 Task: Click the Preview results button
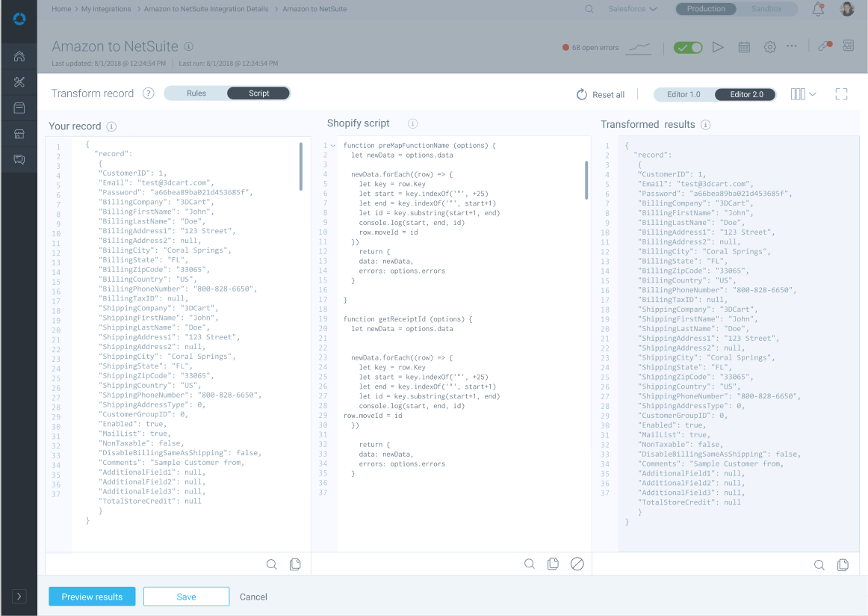tap(92, 597)
